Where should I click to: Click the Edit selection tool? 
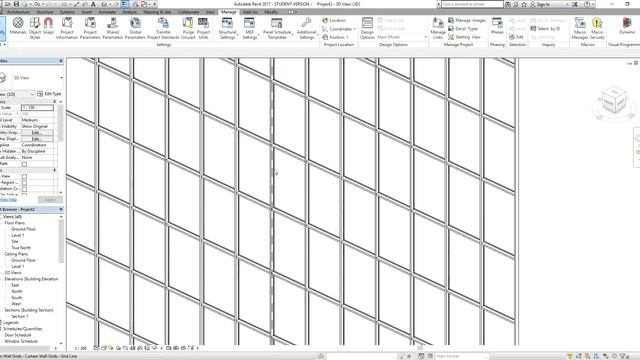point(516,37)
